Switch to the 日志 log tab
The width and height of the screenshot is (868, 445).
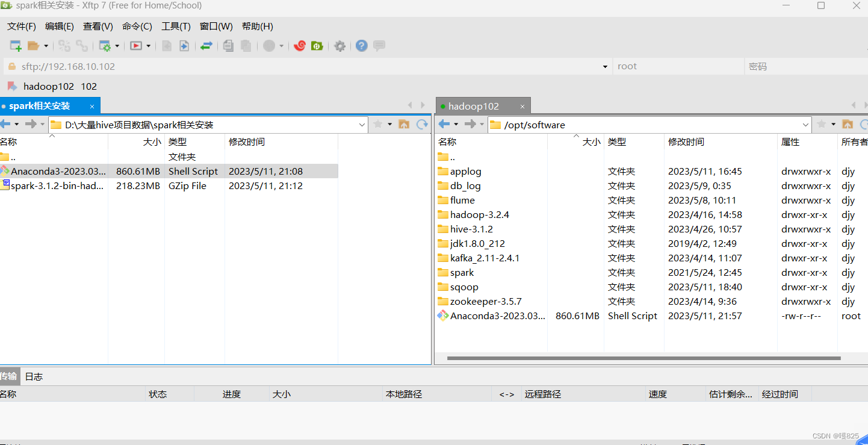tap(34, 376)
